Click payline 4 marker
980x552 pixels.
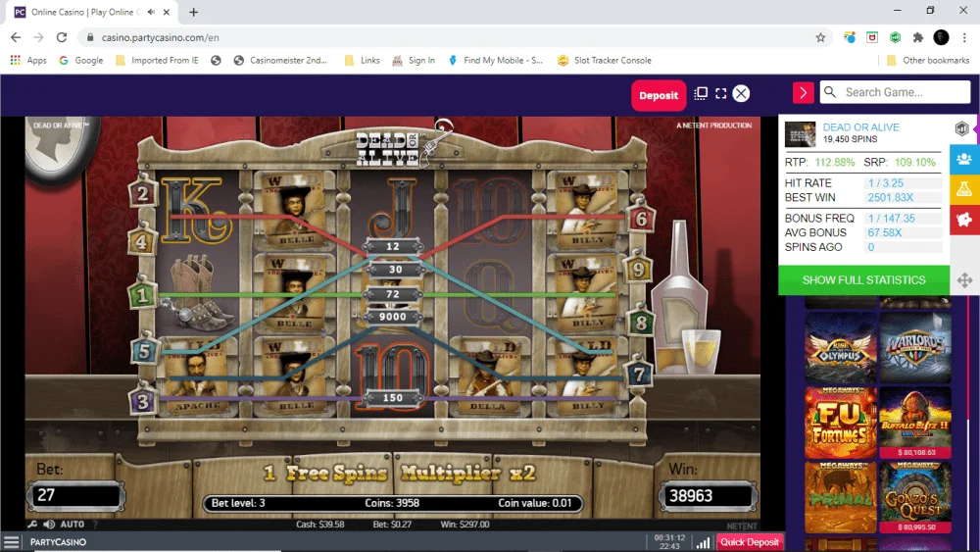[140, 241]
